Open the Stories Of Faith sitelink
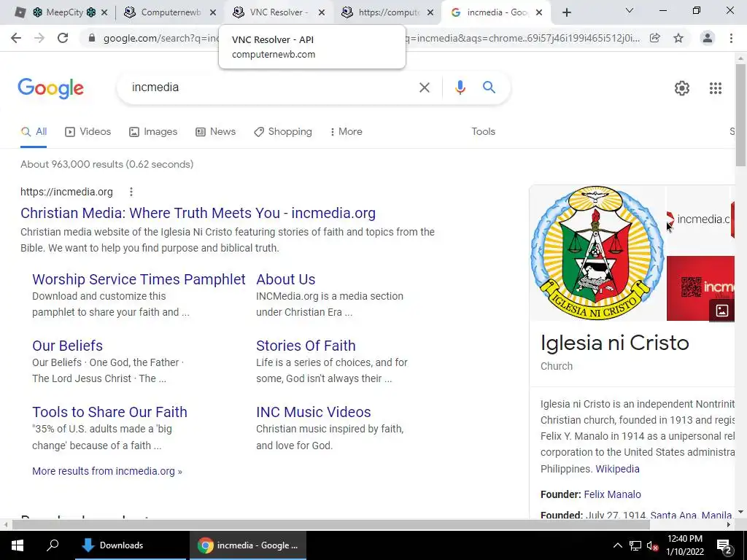The width and height of the screenshot is (747, 560). [x=306, y=346]
